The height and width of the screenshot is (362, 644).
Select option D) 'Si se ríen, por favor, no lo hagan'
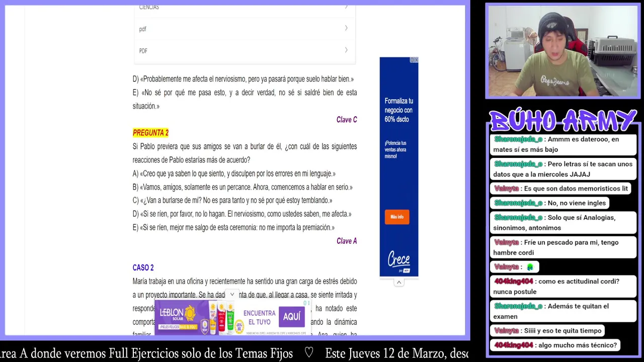[x=242, y=214]
